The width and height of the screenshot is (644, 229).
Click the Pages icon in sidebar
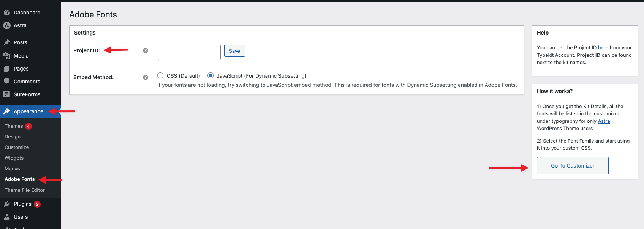click(x=7, y=69)
